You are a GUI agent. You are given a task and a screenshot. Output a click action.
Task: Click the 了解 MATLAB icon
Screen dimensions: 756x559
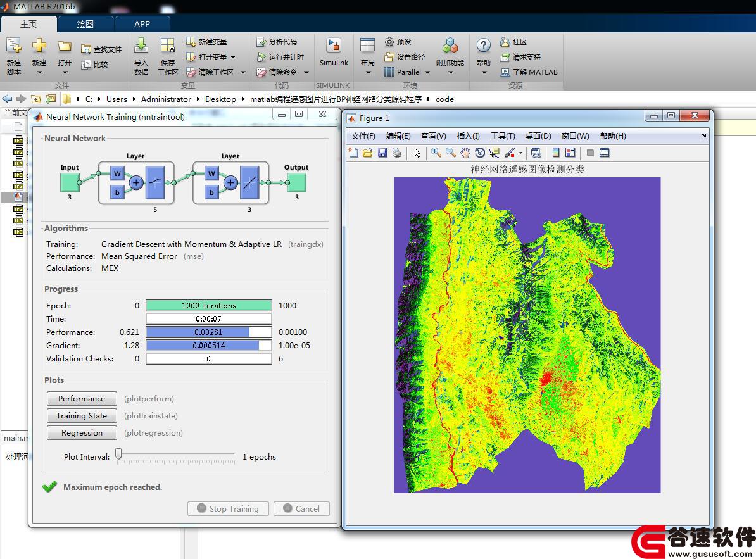click(505, 72)
